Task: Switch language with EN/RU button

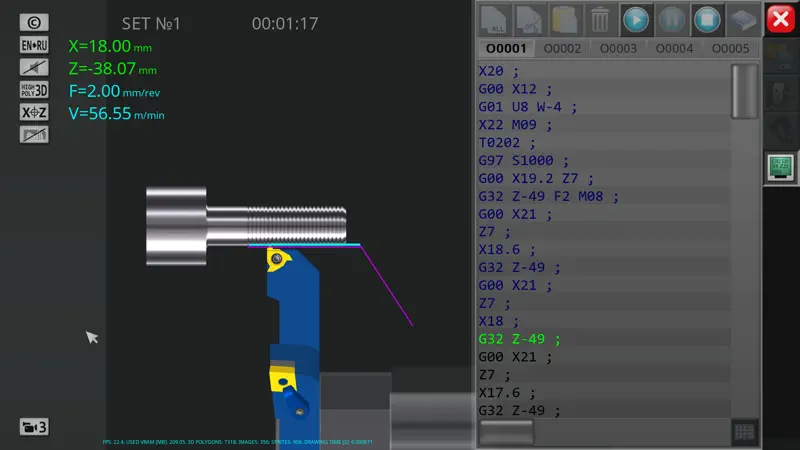Action: (34, 45)
